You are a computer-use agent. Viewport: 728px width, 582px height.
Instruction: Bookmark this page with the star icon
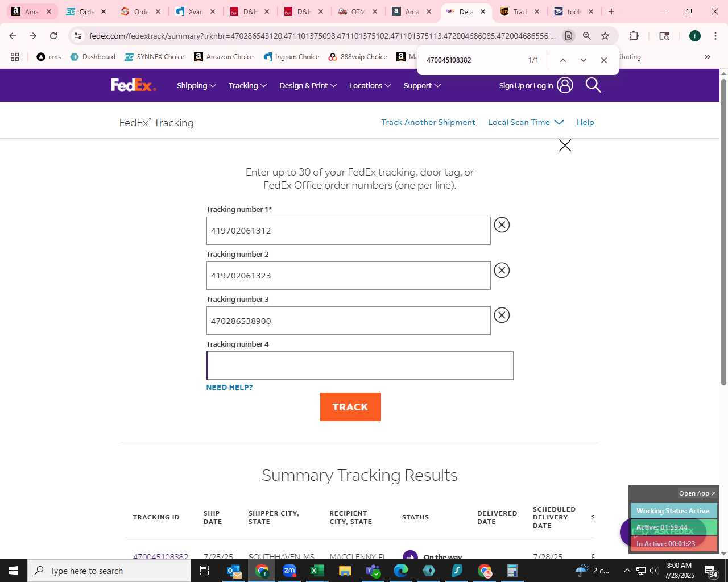point(605,36)
